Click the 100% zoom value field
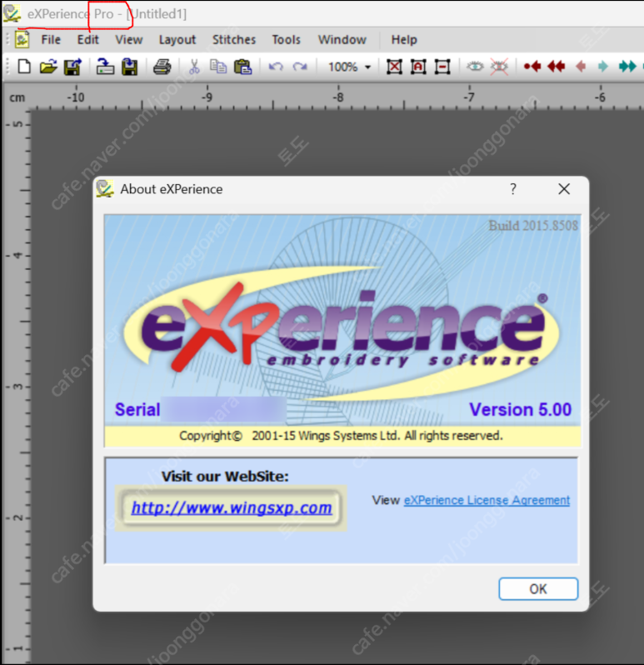Viewport: 644px width, 665px height. pos(342,67)
